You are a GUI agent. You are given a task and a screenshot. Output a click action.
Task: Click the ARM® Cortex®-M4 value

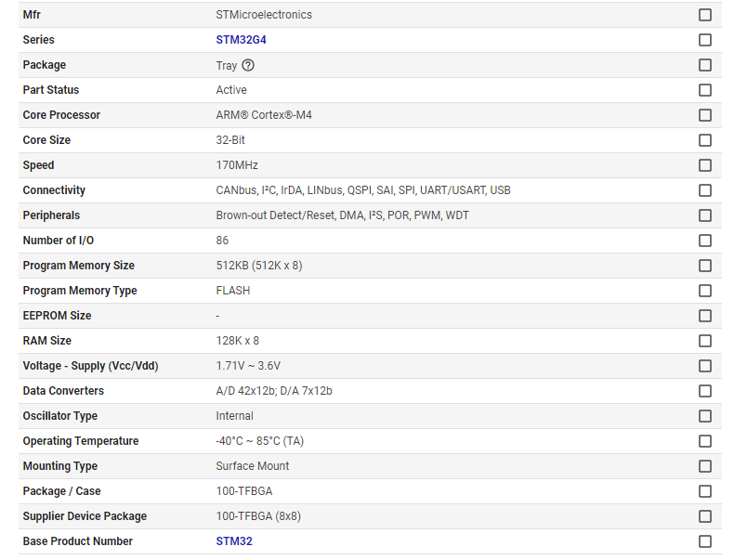pyautogui.click(x=264, y=115)
